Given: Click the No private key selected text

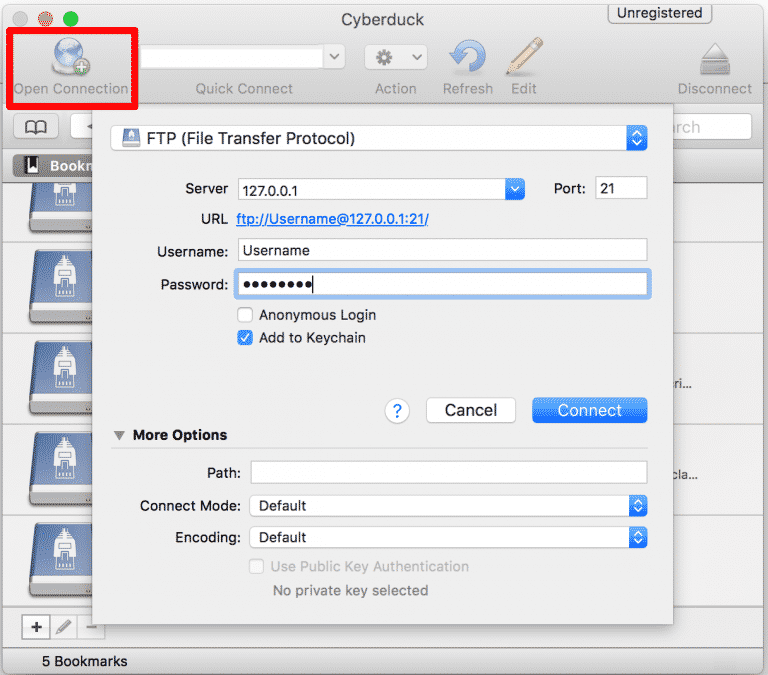Looking at the screenshot, I should (x=351, y=590).
